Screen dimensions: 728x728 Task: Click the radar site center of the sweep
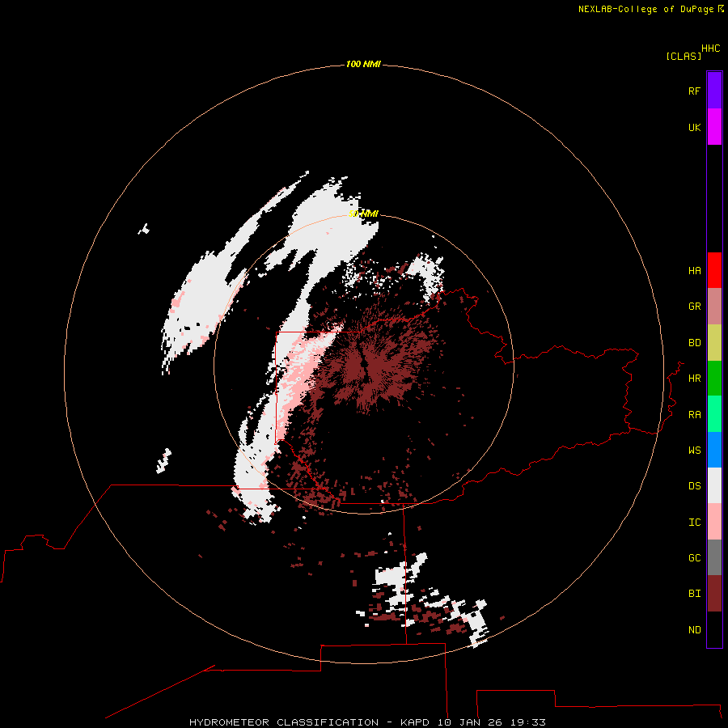[364, 365]
